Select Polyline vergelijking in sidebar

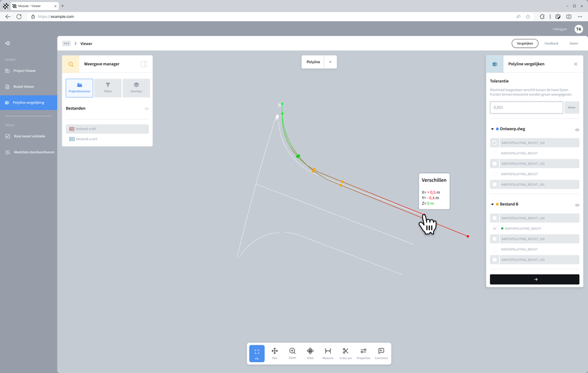coord(29,103)
